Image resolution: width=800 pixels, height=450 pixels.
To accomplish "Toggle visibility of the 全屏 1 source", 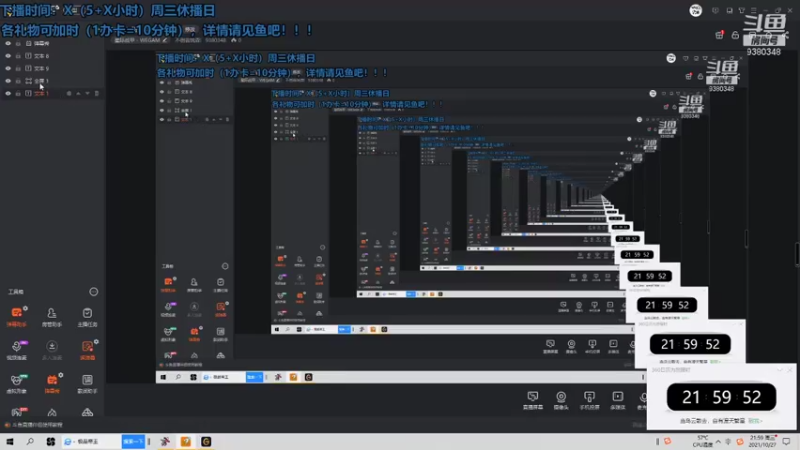I will pos(8,81).
